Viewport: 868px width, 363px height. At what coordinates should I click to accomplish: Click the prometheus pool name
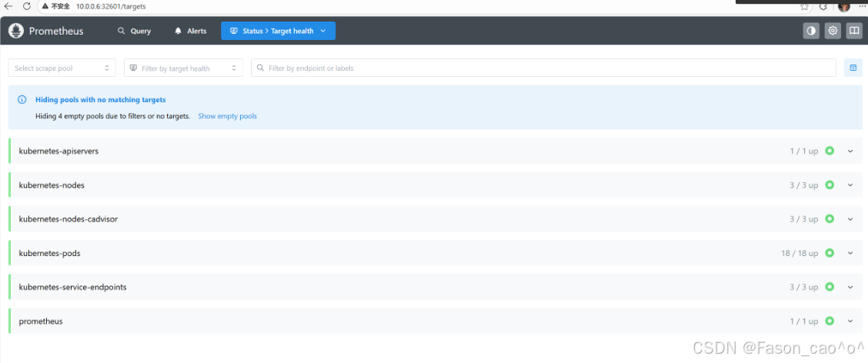pyautogui.click(x=41, y=321)
